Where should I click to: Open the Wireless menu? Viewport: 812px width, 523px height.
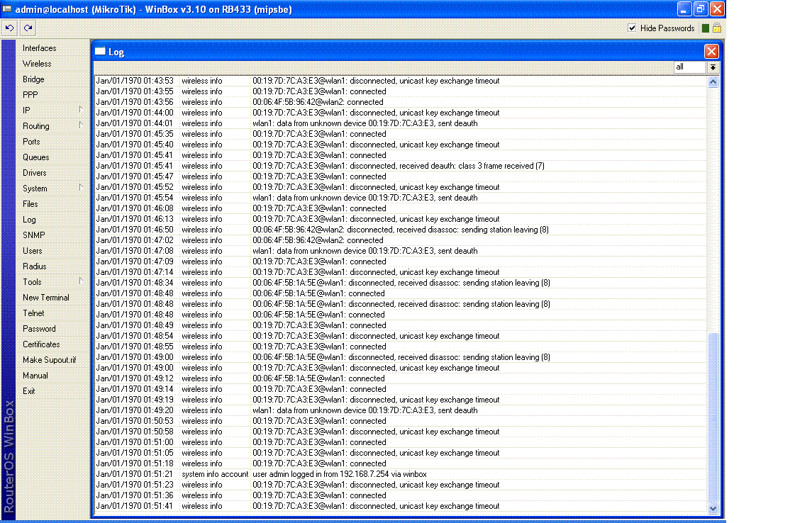pos(37,64)
